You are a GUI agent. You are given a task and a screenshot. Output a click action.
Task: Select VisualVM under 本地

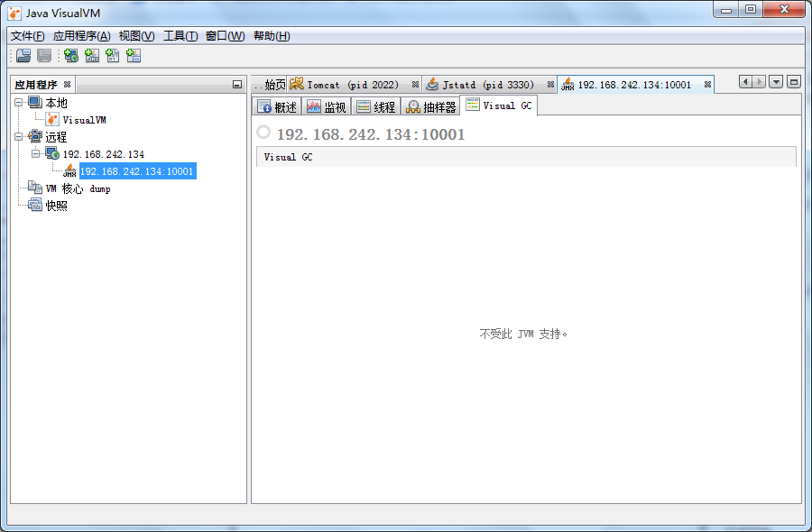click(85, 120)
